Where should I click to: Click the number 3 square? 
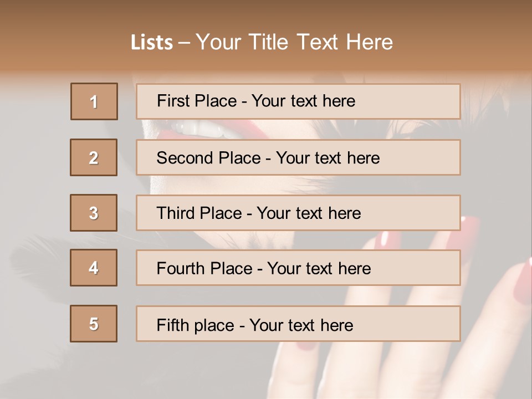point(94,213)
